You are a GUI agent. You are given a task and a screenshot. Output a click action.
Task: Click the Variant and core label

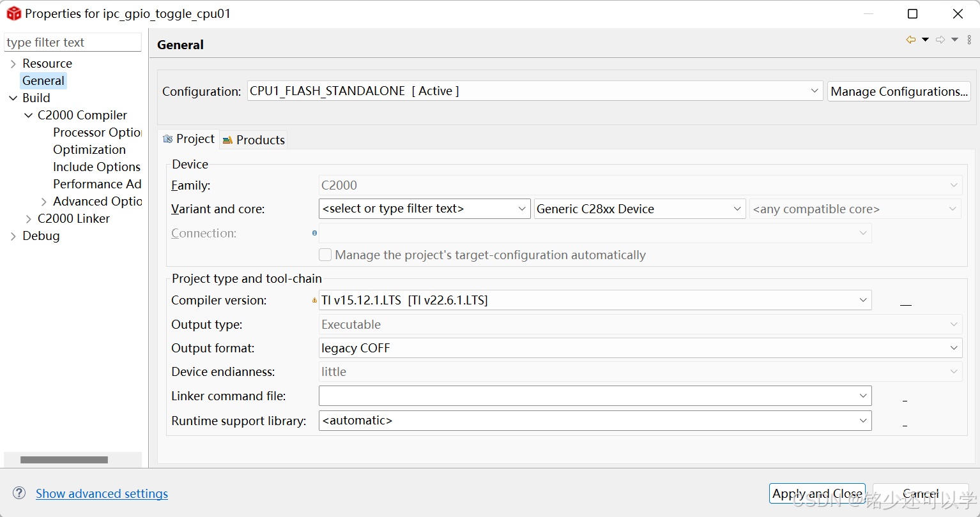tap(218, 209)
